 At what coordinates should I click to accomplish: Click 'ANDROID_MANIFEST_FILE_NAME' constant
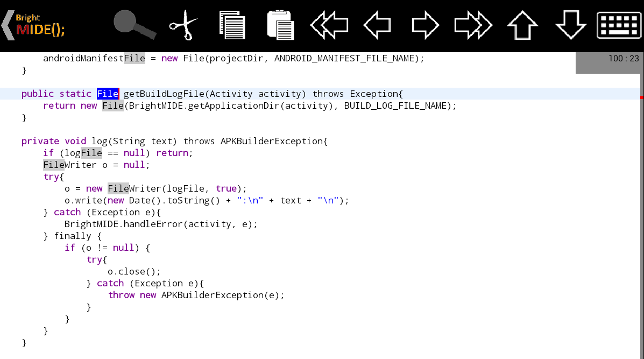344,58
